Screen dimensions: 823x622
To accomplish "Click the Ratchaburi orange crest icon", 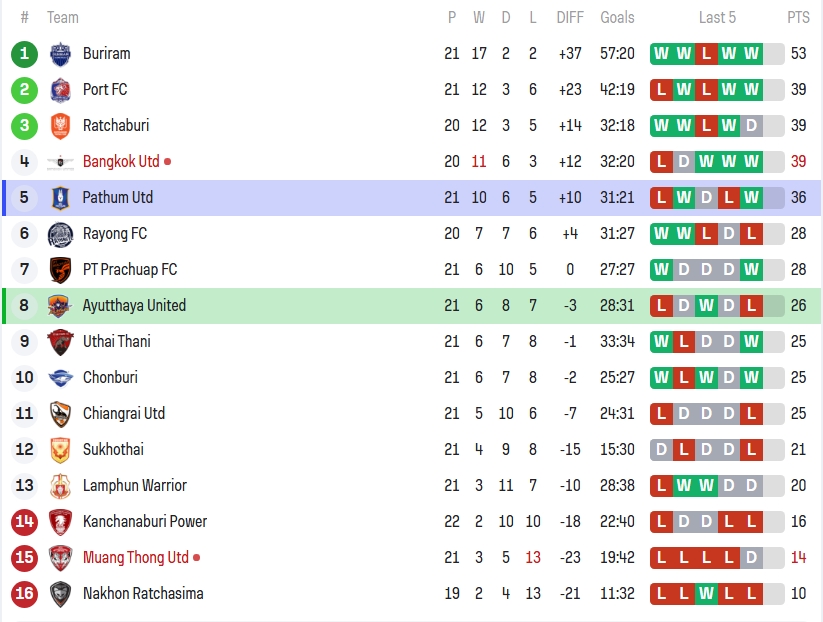I will (61, 126).
